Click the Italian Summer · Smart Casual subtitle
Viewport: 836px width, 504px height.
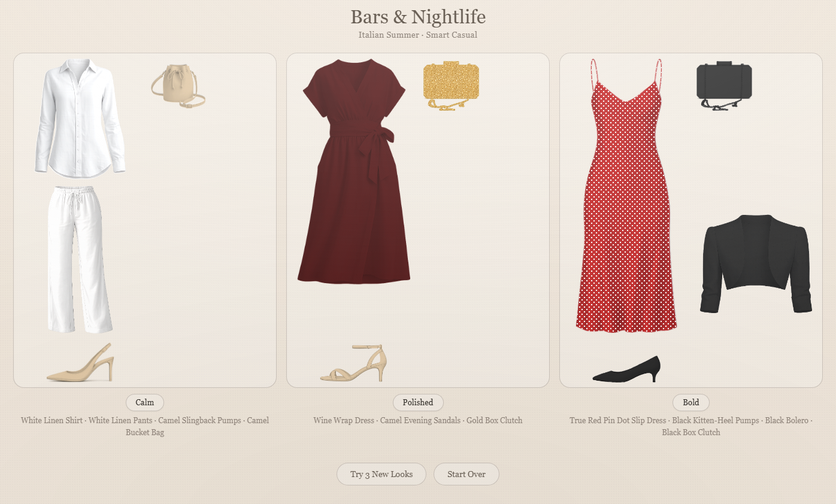pos(418,35)
